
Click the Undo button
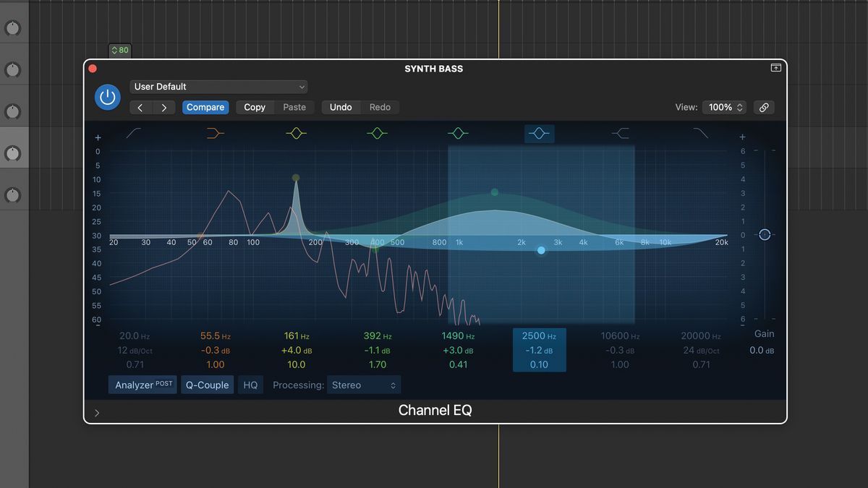click(341, 107)
